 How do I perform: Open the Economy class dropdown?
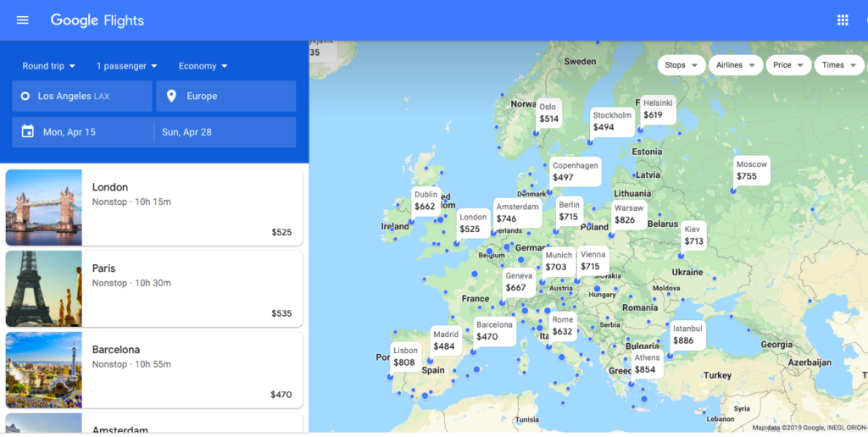coord(203,66)
